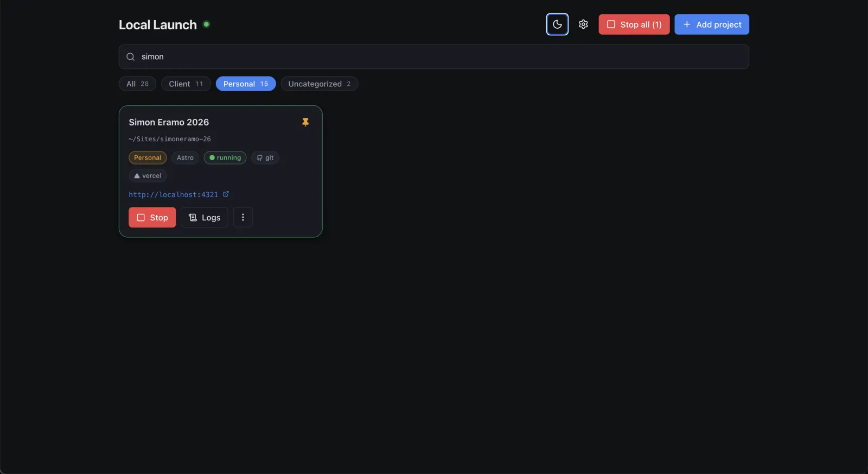
Task: Click the Local Launch heading
Action: pos(158,25)
